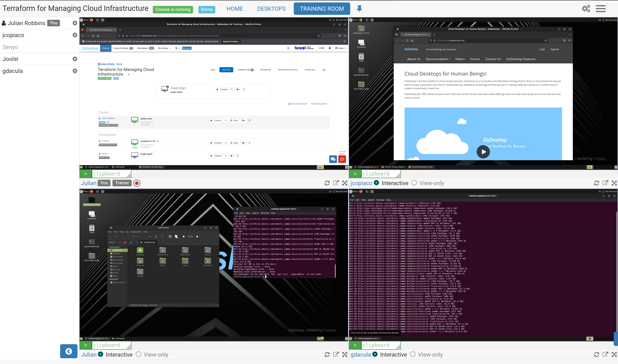This screenshot has width=618, height=364.
Task: Open the settings gears icon in top bar
Action: click(586, 9)
